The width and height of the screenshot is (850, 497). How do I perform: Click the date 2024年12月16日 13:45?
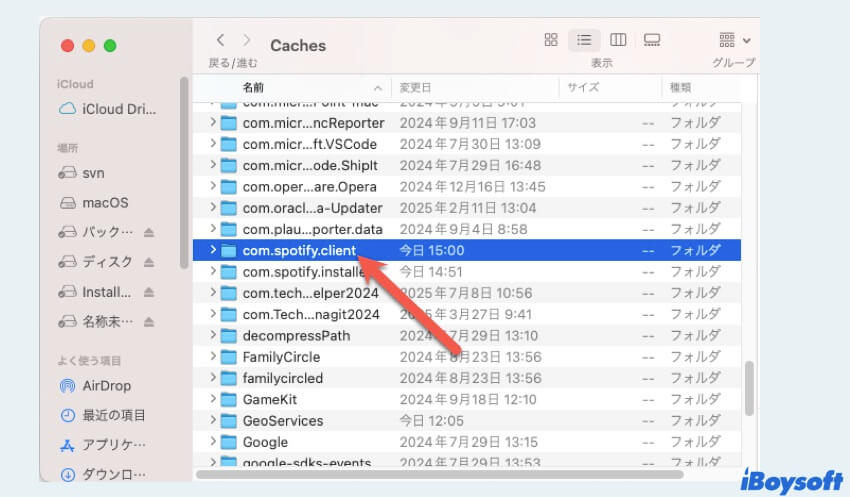point(472,187)
